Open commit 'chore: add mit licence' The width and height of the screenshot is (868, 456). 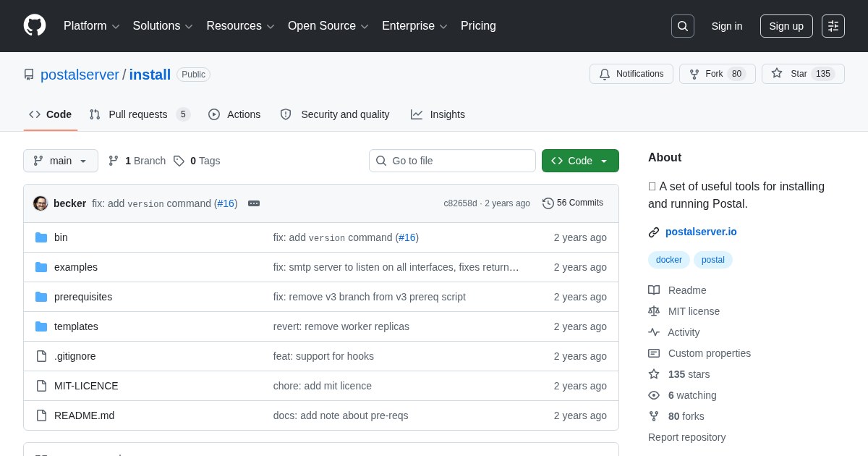click(323, 386)
